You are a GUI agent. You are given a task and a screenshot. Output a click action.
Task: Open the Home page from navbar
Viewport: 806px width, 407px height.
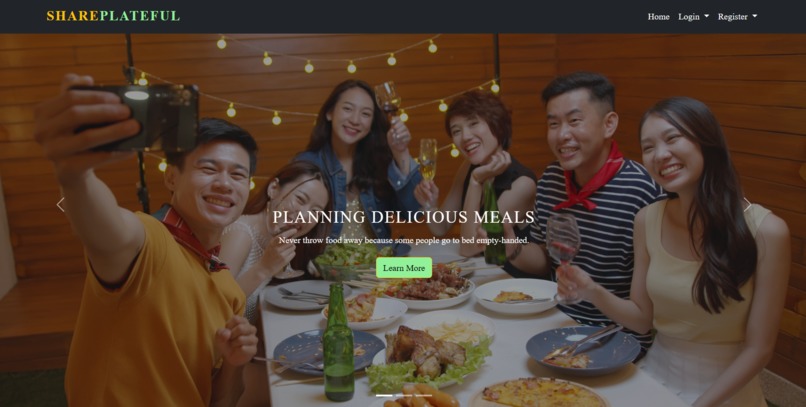(658, 16)
